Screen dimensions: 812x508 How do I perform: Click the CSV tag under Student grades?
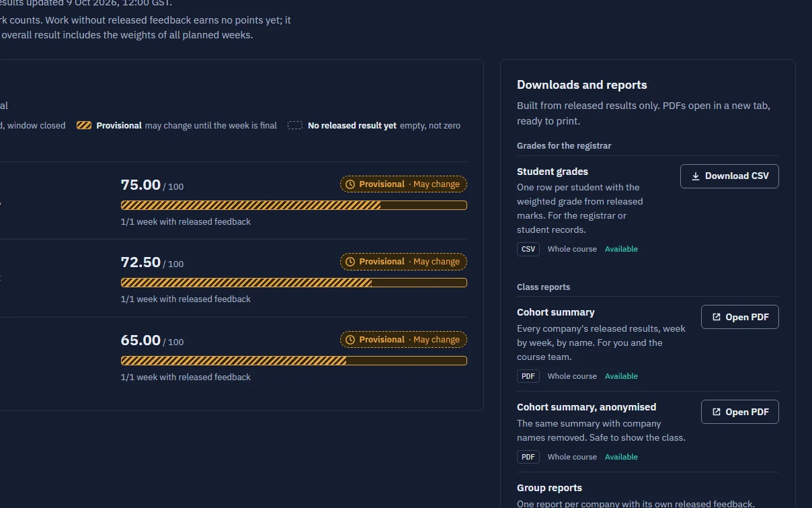pos(528,249)
